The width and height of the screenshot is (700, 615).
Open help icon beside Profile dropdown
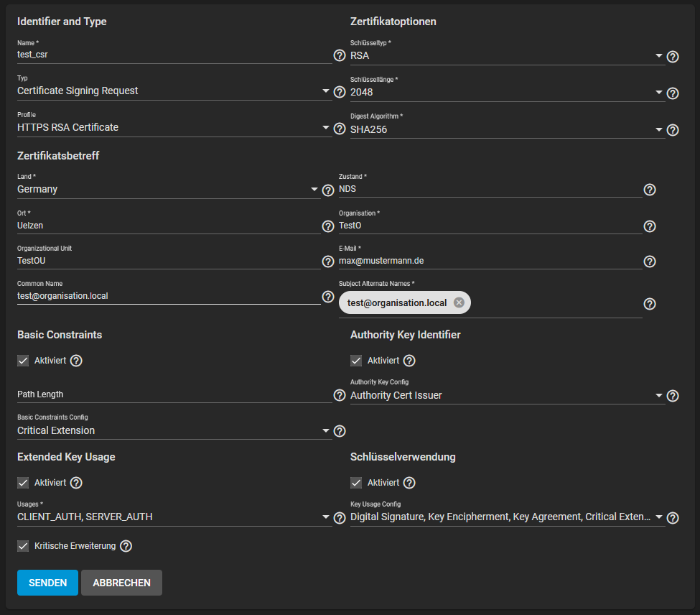point(340,129)
